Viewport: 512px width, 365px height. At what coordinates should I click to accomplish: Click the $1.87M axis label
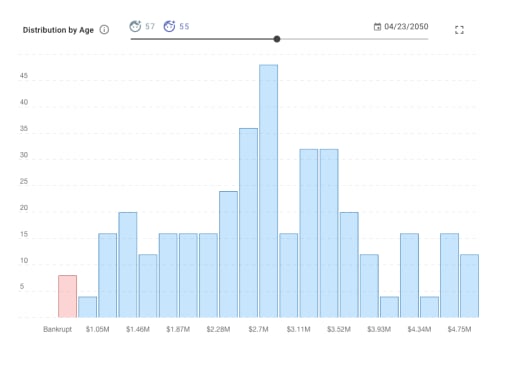tap(178, 329)
